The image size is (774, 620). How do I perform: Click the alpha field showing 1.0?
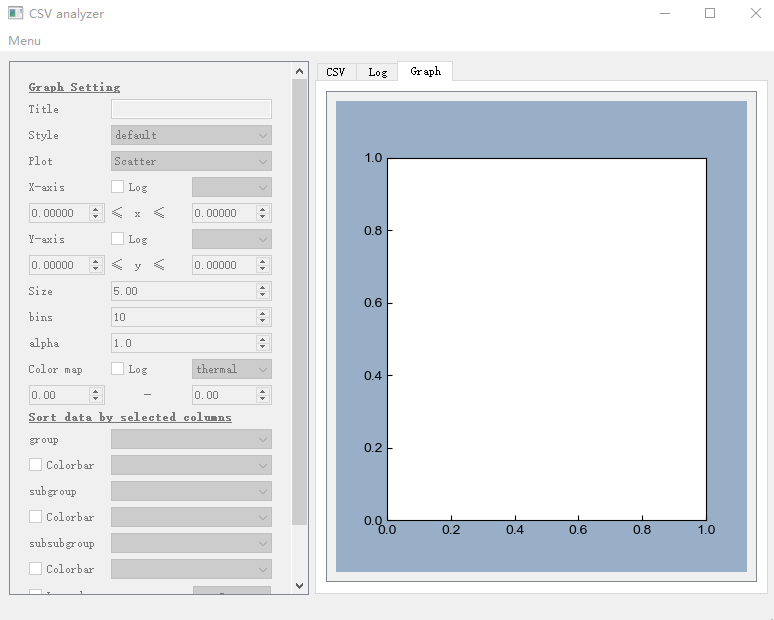[x=184, y=343]
